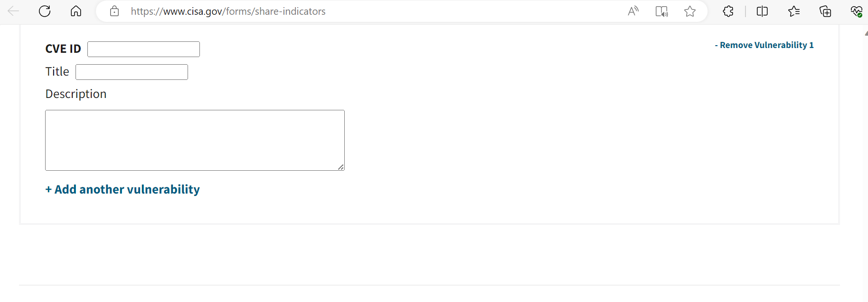This screenshot has height=302, width=868.
Task: Focus the CVE ID text field
Action: click(x=143, y=49)
